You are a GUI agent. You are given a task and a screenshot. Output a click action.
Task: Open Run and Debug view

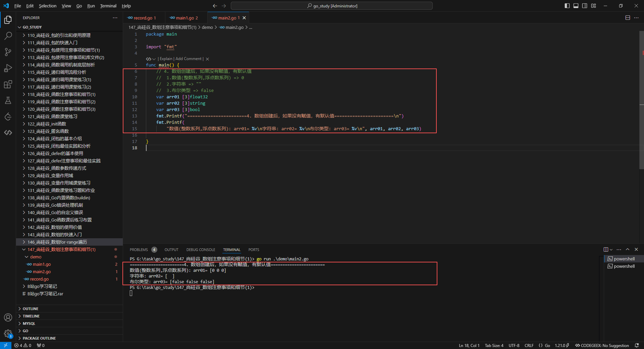click(8, 68)
